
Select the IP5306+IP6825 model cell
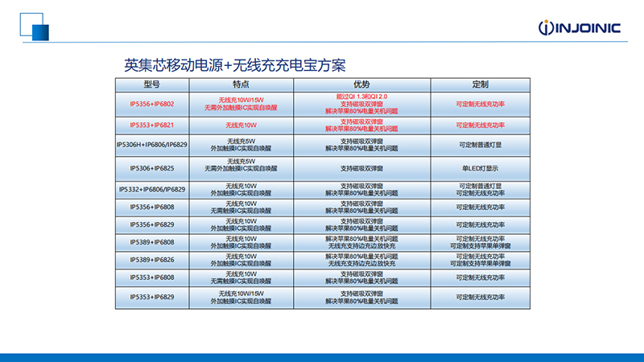coord(152,168)
